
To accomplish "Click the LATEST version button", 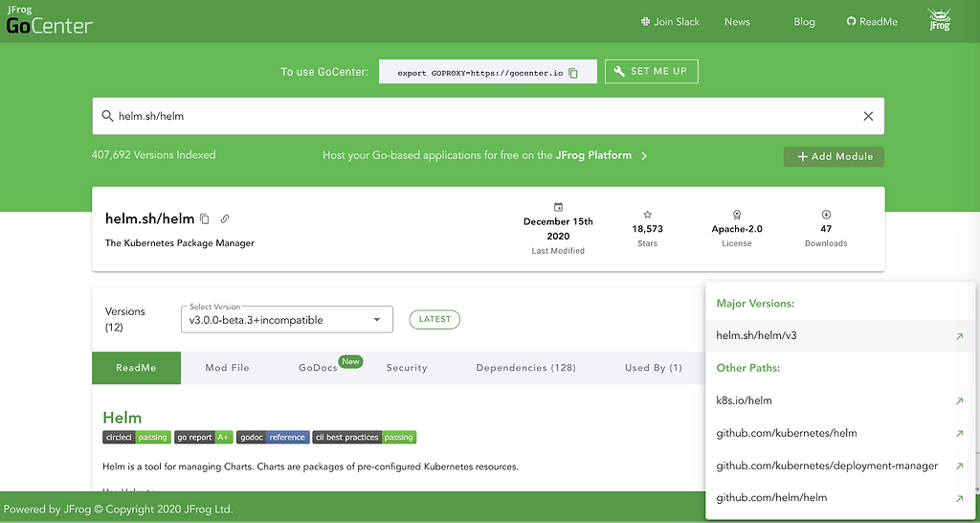I will [x=434, y=319].
